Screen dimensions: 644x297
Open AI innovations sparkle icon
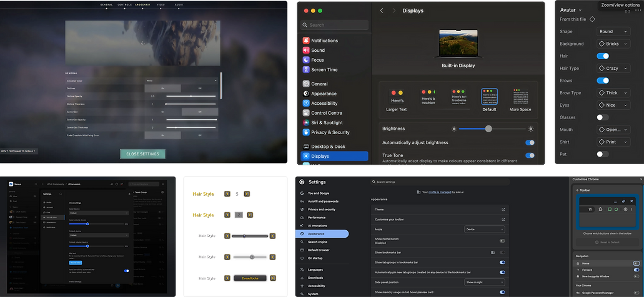point(302,226)
